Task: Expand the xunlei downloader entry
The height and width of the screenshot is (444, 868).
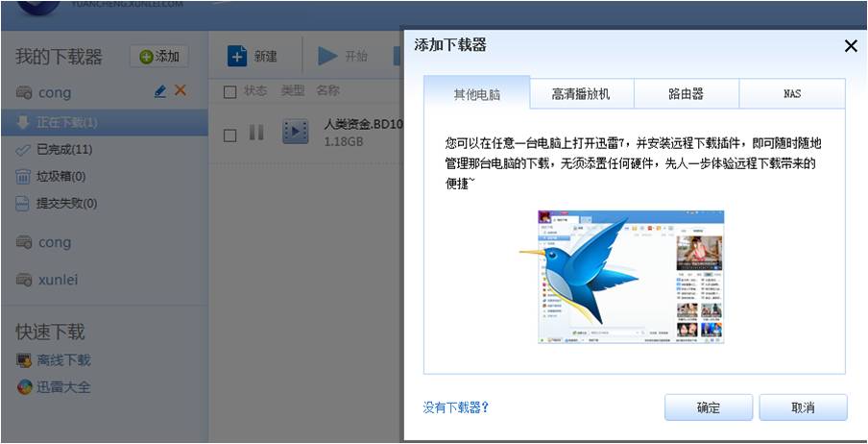Action: 58,279
